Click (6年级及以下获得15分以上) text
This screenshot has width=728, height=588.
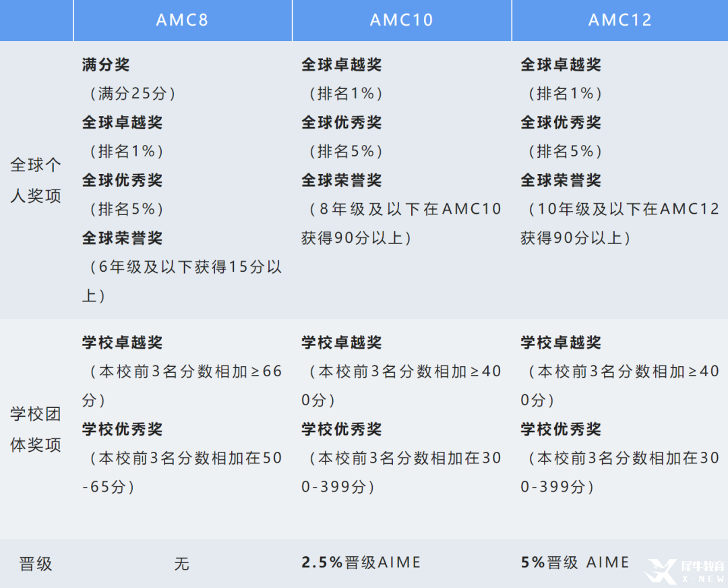click(182, 281)
